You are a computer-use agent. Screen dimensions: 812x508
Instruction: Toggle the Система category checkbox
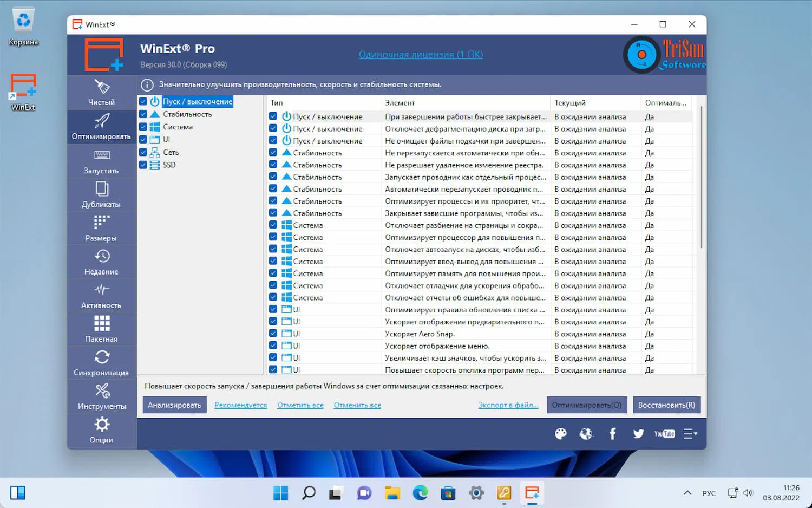click(143, 127)
